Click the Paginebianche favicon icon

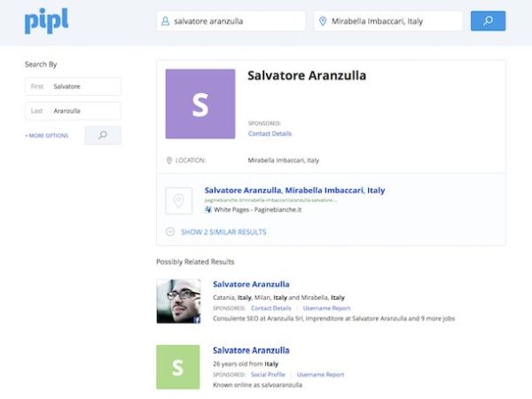(208, 209)
